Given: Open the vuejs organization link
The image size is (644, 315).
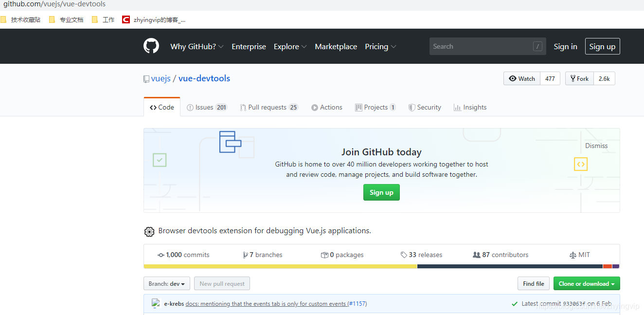Looking at the screenshot, I should point(161,78).
